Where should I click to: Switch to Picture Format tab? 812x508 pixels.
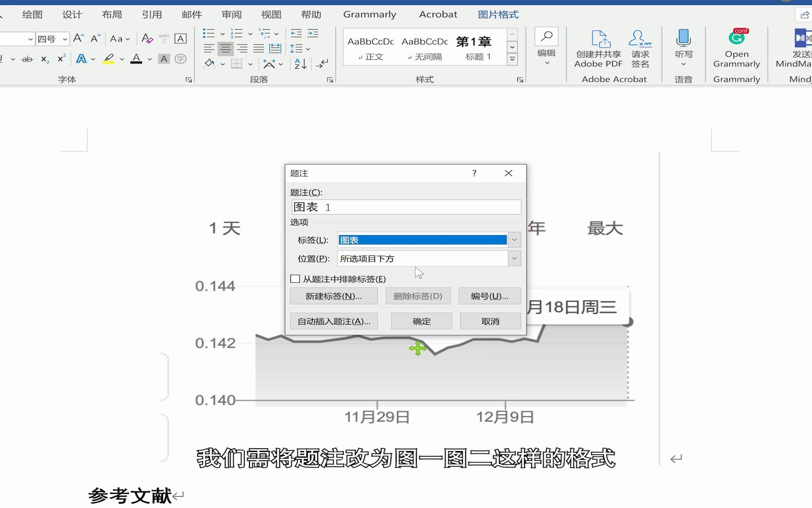498,15
